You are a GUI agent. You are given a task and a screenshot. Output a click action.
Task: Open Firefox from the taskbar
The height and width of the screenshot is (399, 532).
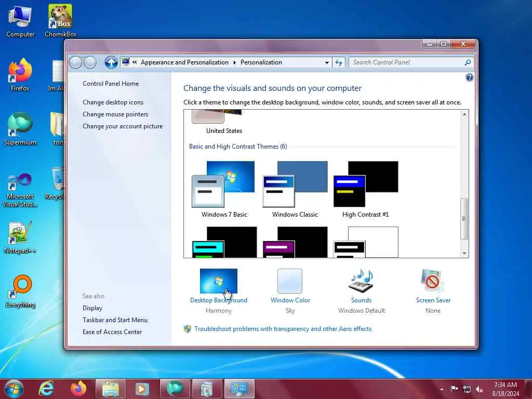[x=78, y=389]
